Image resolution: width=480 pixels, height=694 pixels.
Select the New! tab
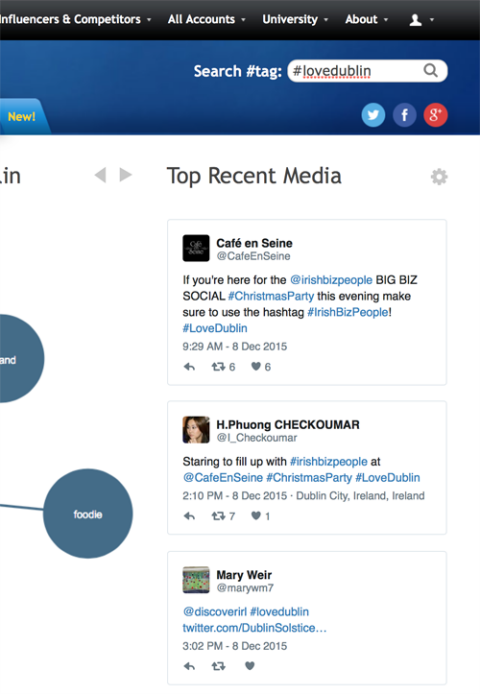point(22,116)
